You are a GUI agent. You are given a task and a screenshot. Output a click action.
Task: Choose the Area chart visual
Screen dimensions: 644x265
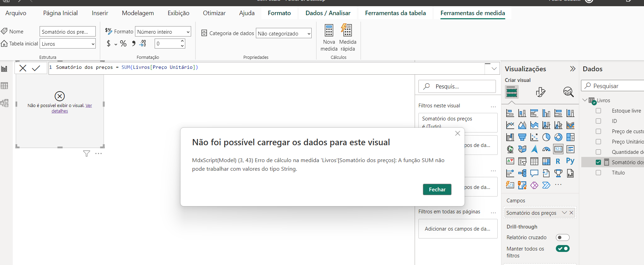pos(522,125)
